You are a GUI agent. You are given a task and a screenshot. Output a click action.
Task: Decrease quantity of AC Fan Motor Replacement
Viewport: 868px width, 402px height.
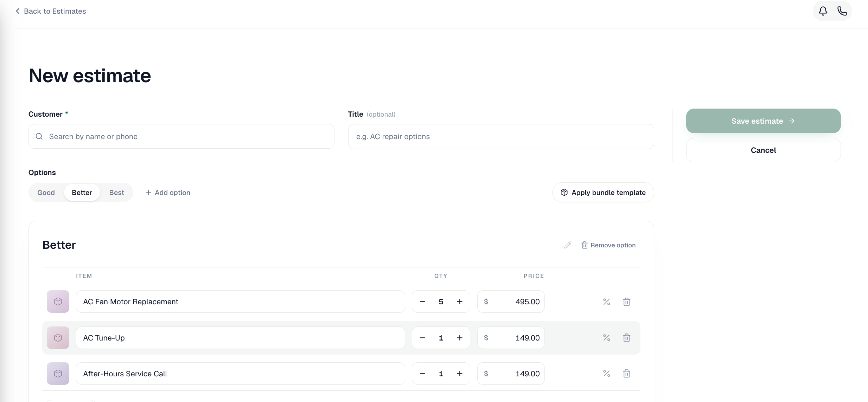pos(422,301)
